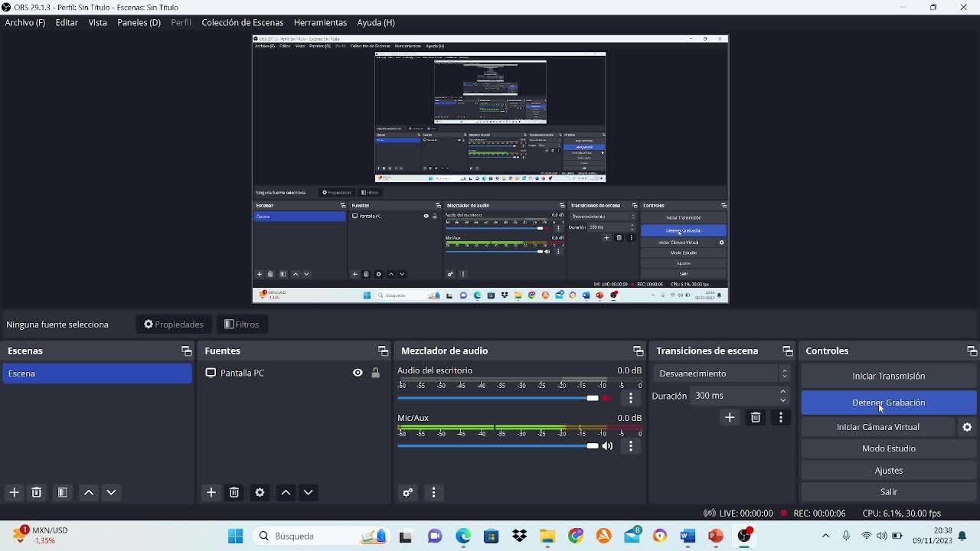Undock the Escenas panel
Viewport: 980px width, 551px height.
(x=186, y=350)
